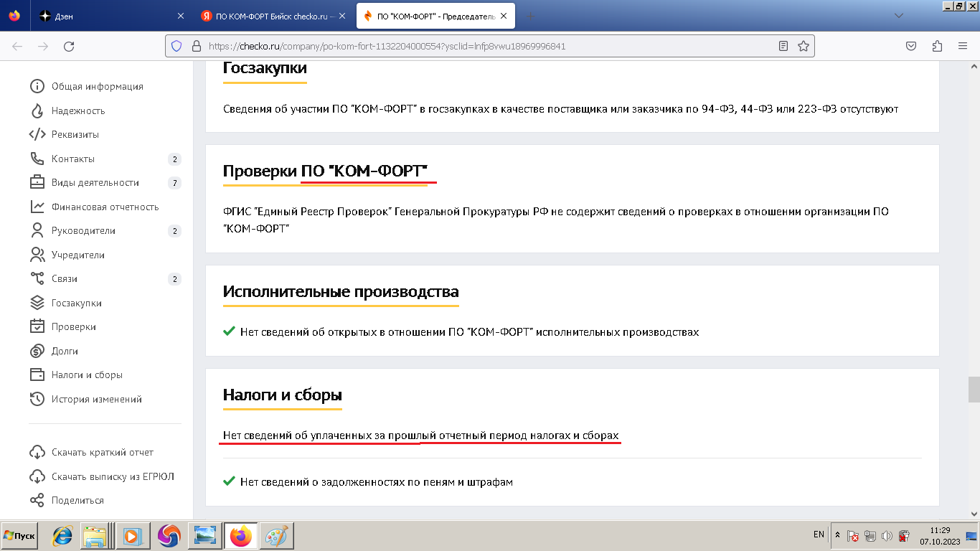The width and height of the screenshot is (980, 551).
Task: Click the Надежность flame icon in sidebar
Action: pos(37,110)
